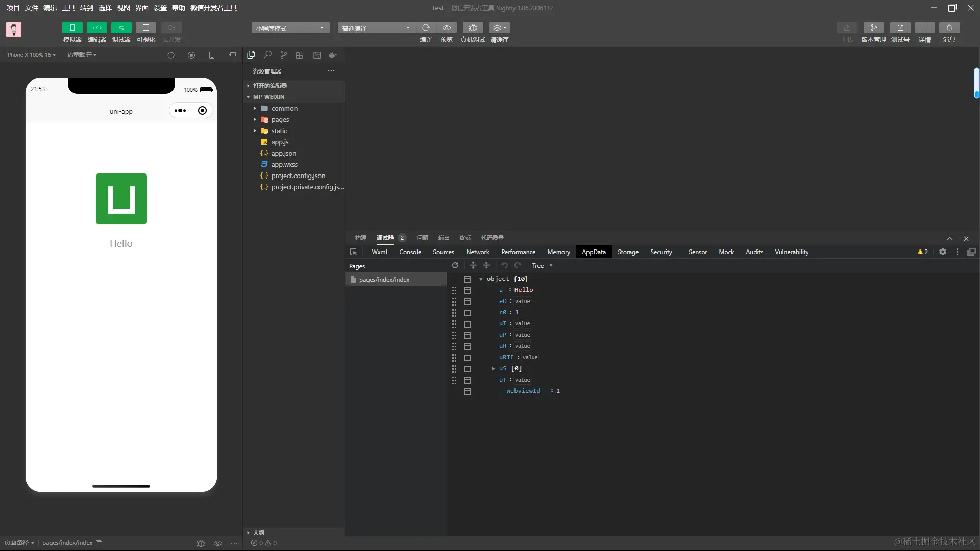The width and height of the screenshot is (980, 551).
Task: Switch to the Console tab
Action: pyautogui.click(x=410, y=252)
